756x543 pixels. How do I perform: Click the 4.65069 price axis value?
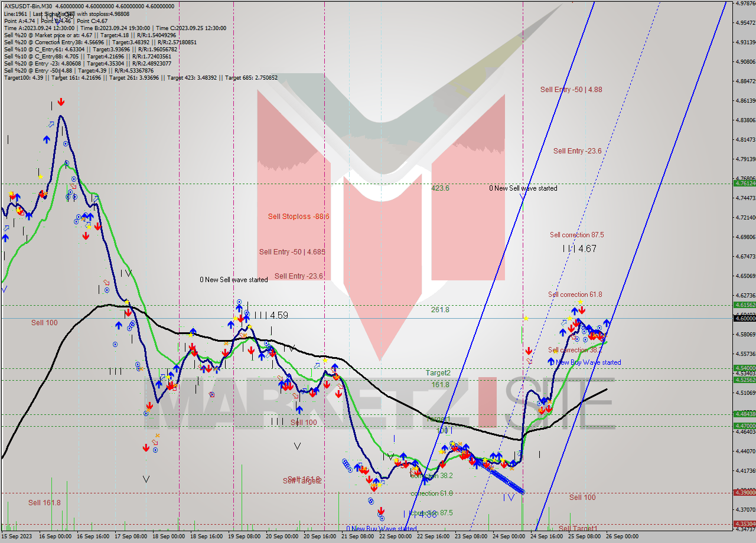tap(745, 276)
